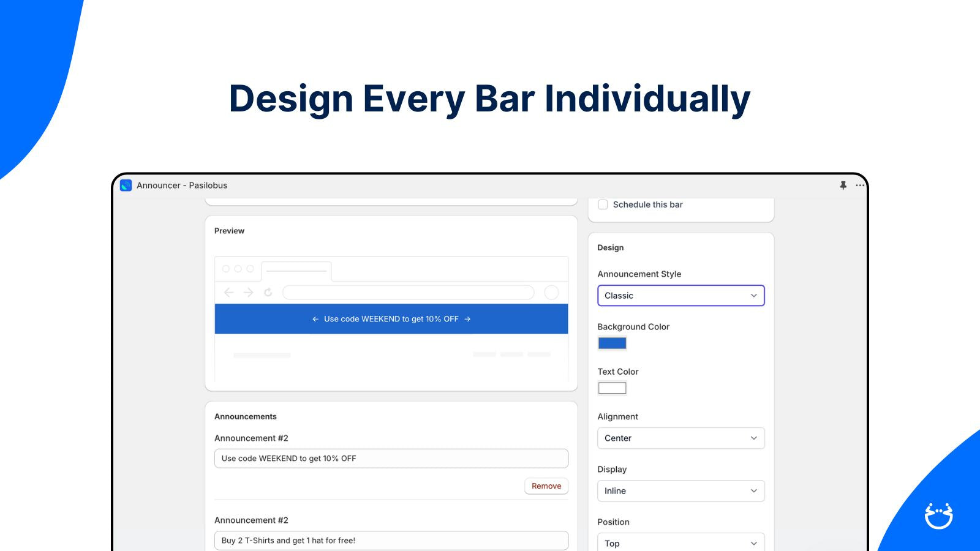This screenshot has width=980, height=551.
Task: Click the 'Use code WEEKEND' input field
Action: click(391, 459)
